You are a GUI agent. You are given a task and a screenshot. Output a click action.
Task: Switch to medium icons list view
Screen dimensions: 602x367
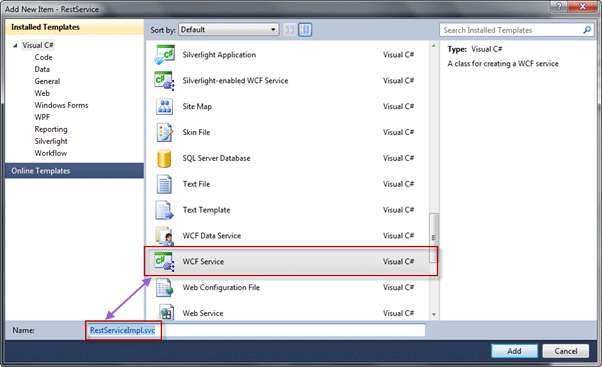coord(305,30)
